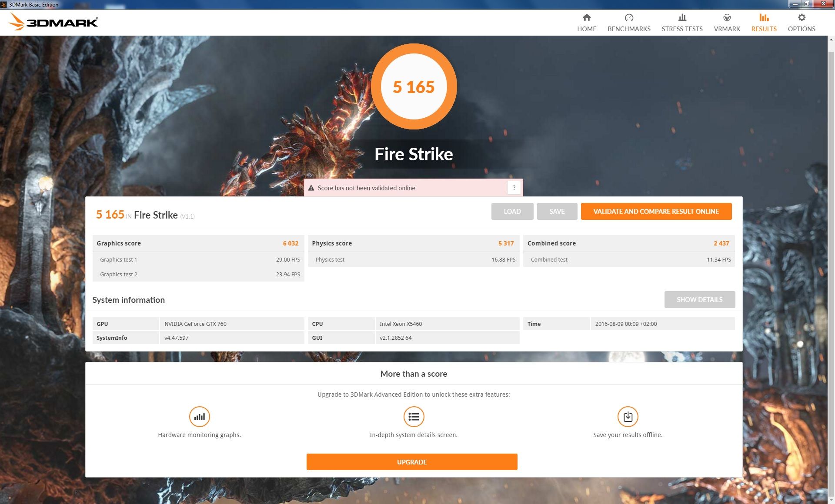Click the Stress Tests bar chart icon

682,17
